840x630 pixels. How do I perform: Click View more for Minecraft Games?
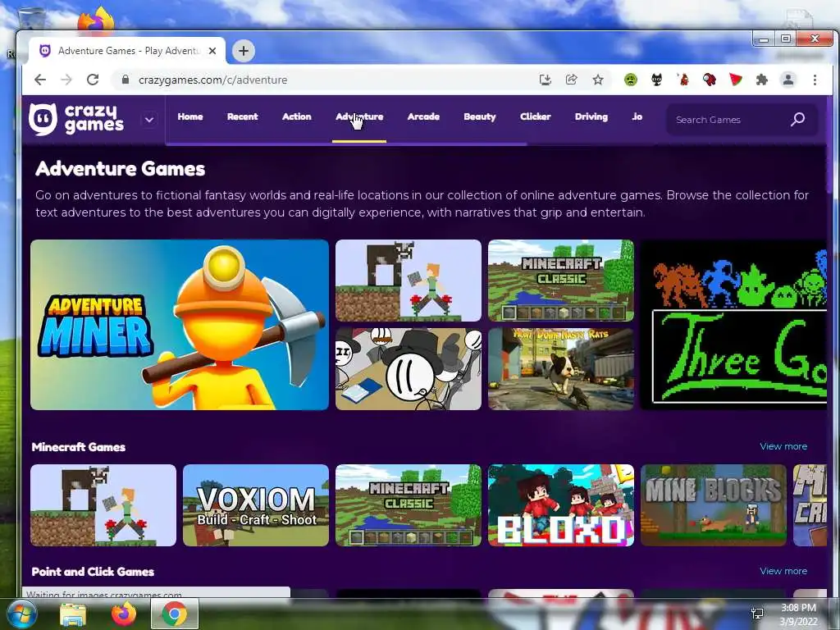[783, 446]
